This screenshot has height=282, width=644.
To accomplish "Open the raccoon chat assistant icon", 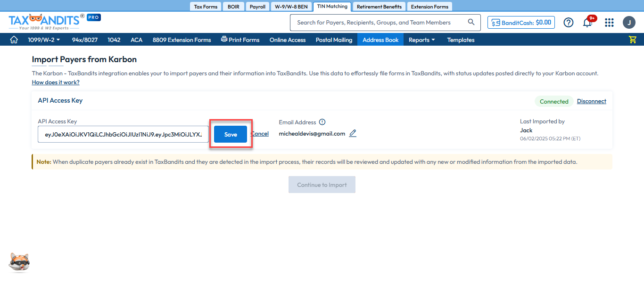I will 19,262.
